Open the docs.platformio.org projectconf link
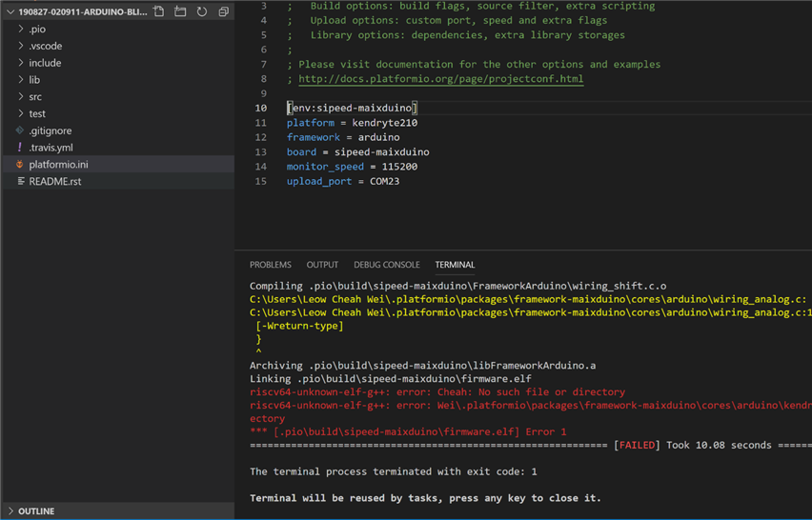Viewport: 812px width, 520px height. [440, 79]
